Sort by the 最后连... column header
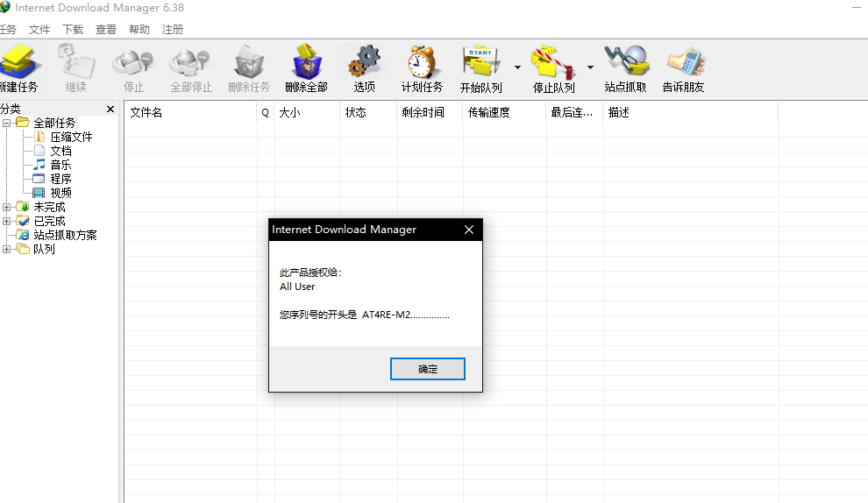 pos(574,112)
